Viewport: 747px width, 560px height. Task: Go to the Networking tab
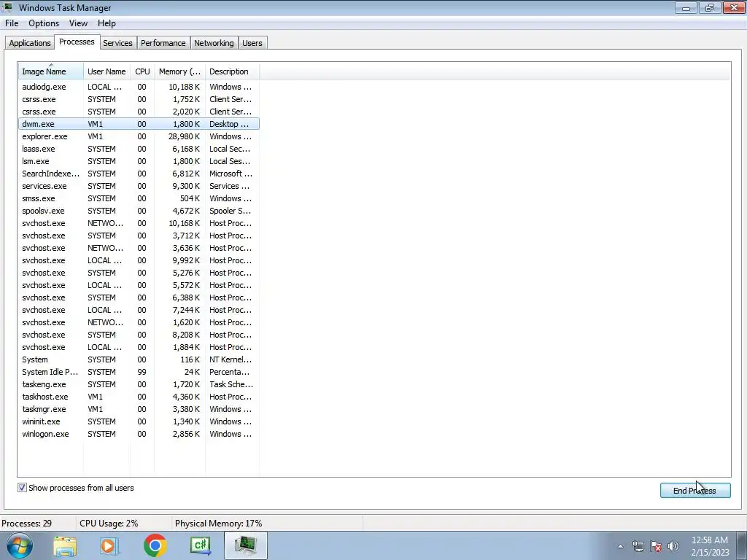[x=214, y=43]
